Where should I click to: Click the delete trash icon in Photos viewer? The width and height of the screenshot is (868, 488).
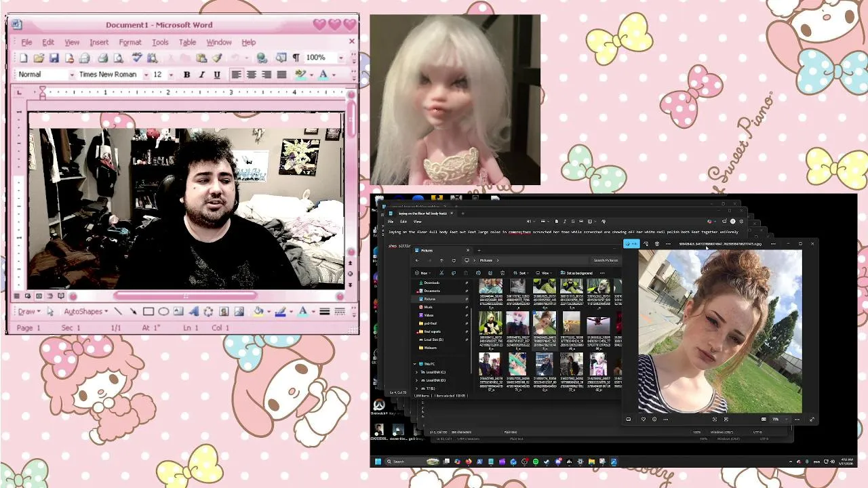[x=656, y=244]
